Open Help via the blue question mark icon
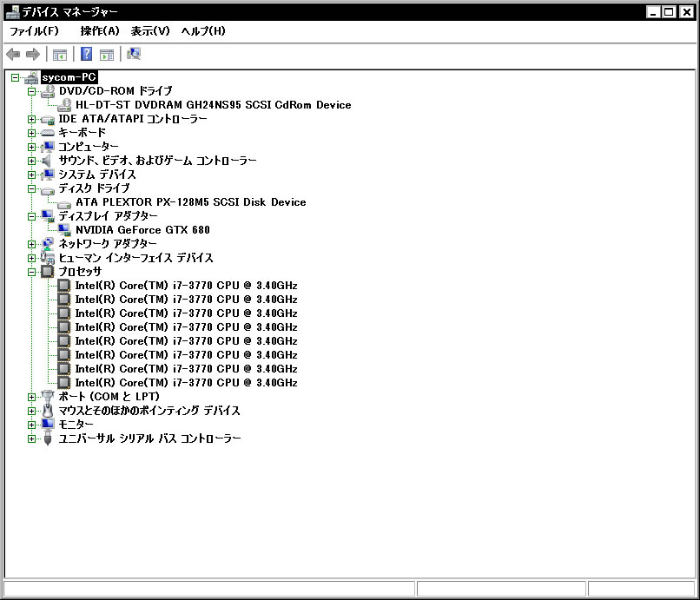The width and height of the screenshot is (700, 600). click(x=87, y=54)
